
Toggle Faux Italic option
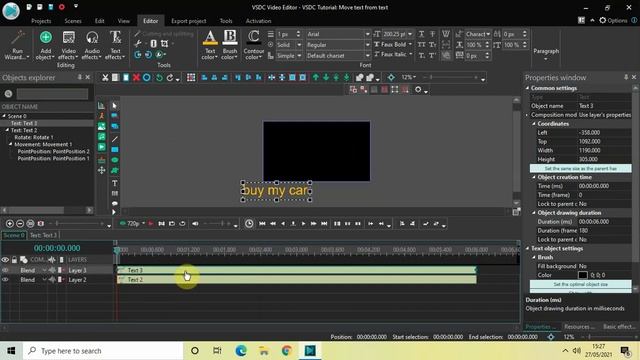(393, 54)
